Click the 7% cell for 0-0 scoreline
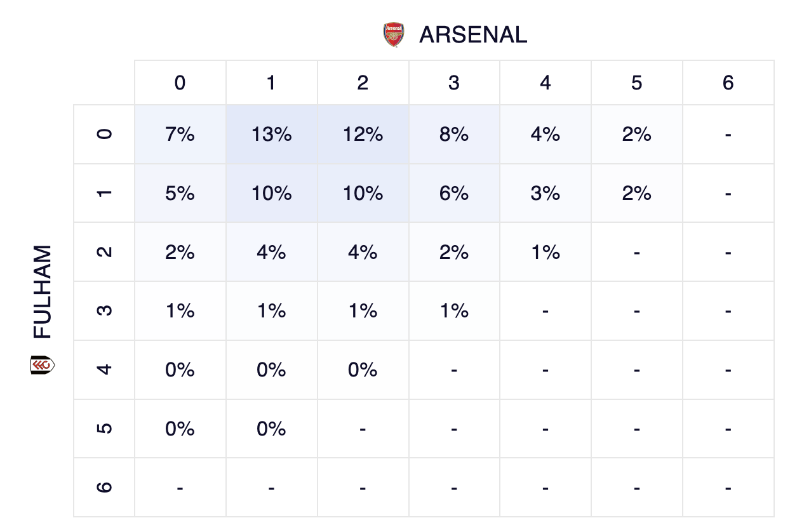 (x=180, y=135)
